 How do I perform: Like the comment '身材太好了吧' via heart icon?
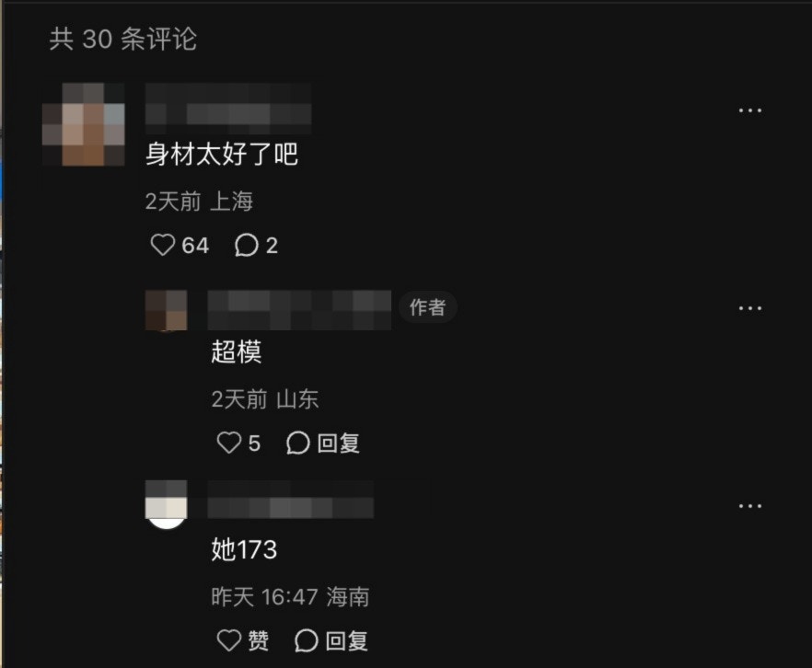(163, 245)
